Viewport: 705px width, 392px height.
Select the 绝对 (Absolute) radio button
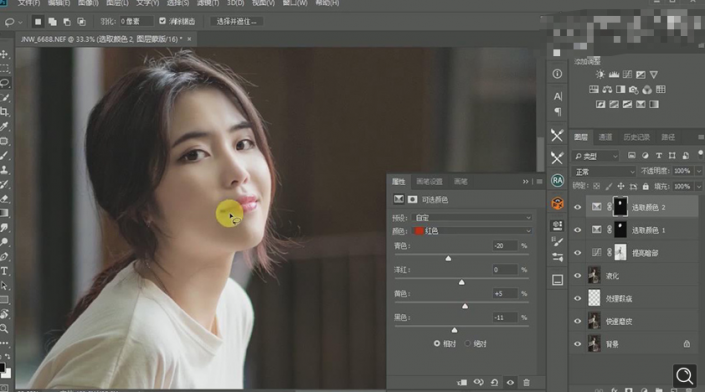click(x=468, y=343)
